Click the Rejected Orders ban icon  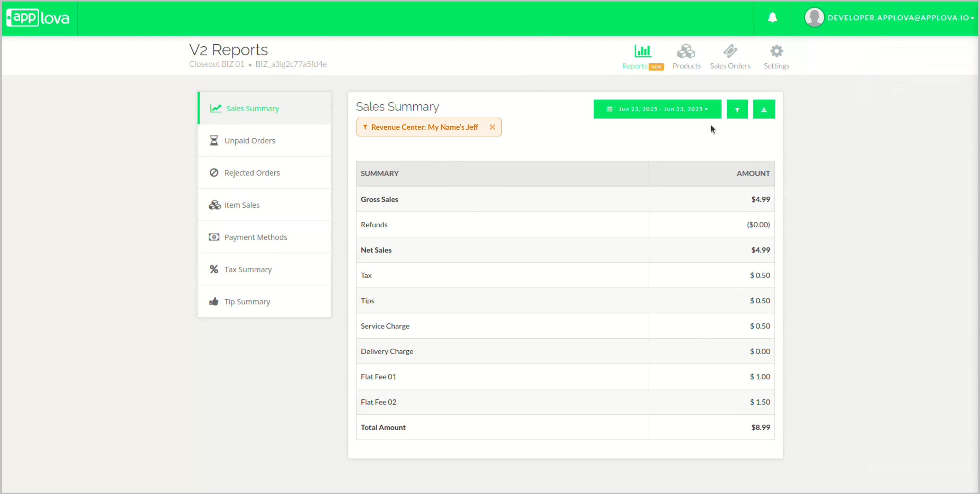pyautogui.click(x=214, y=173)
